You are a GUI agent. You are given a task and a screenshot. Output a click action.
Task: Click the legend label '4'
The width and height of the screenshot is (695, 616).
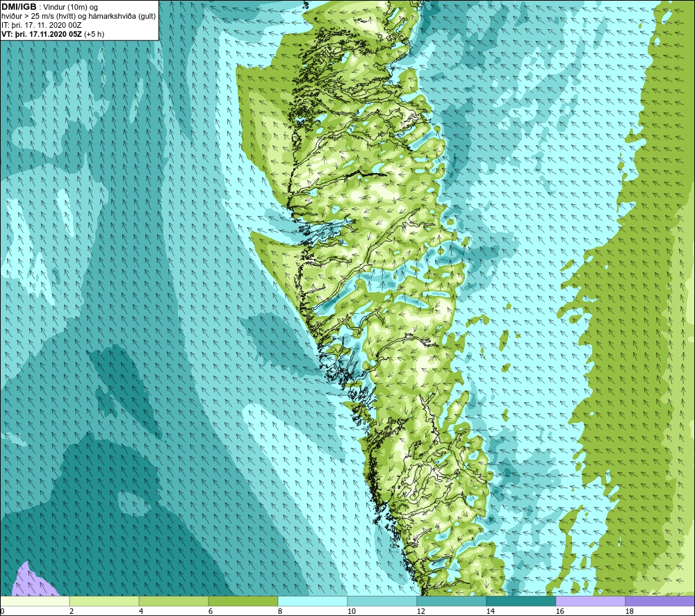tap(141, 611)
